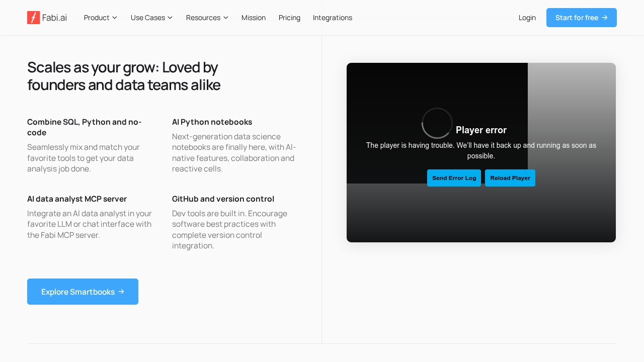Screen dimensions: 644x362
Task: Select Pricing from the navigation
Action: (x=289, y=18)
